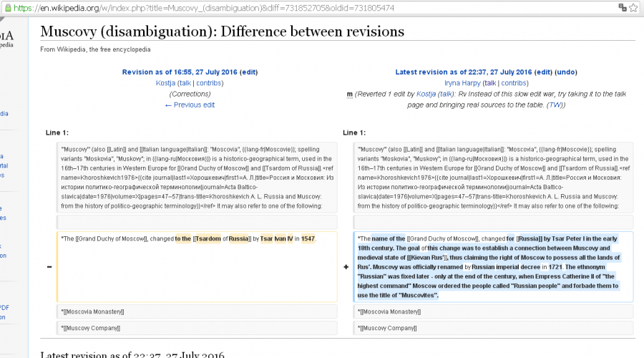The width and height of the screenshot is (644, 358).
Task: Click "undo" for the latest revision
Action: click(x=565, y=72)
